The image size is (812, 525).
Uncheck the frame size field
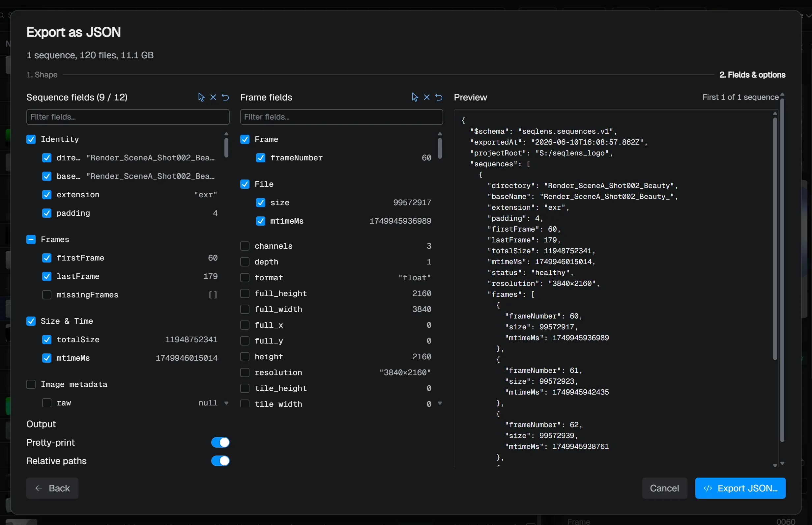pyautogui.click(x=261, y=203)
